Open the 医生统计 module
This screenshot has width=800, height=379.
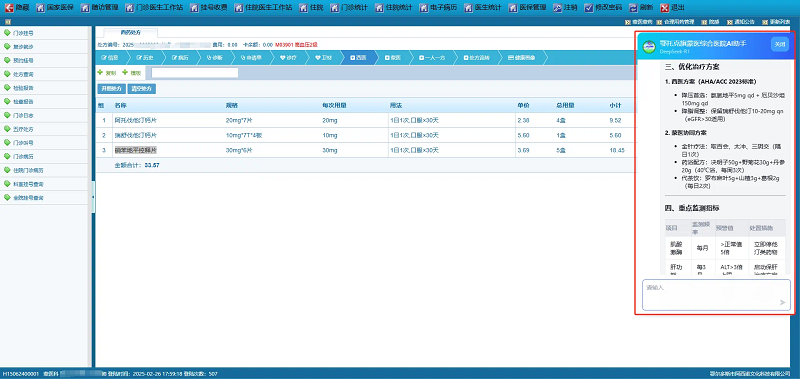483,8
